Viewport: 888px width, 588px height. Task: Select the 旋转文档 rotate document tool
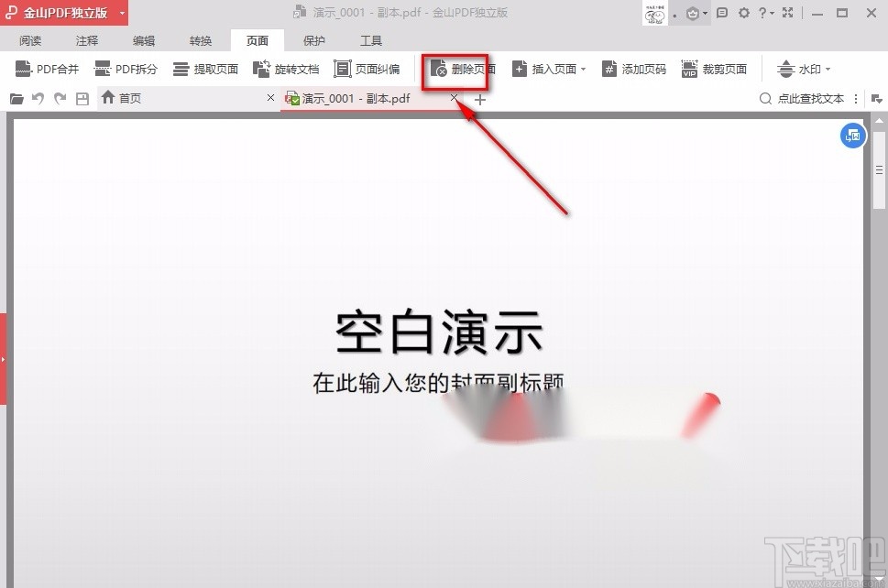[x=287, y=68]
